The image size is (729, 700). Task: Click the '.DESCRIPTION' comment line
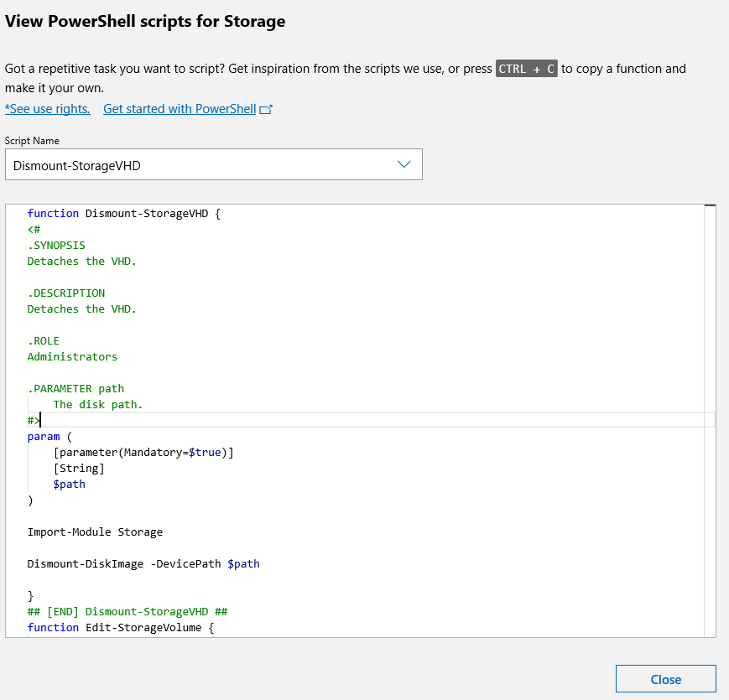point(66,293)
